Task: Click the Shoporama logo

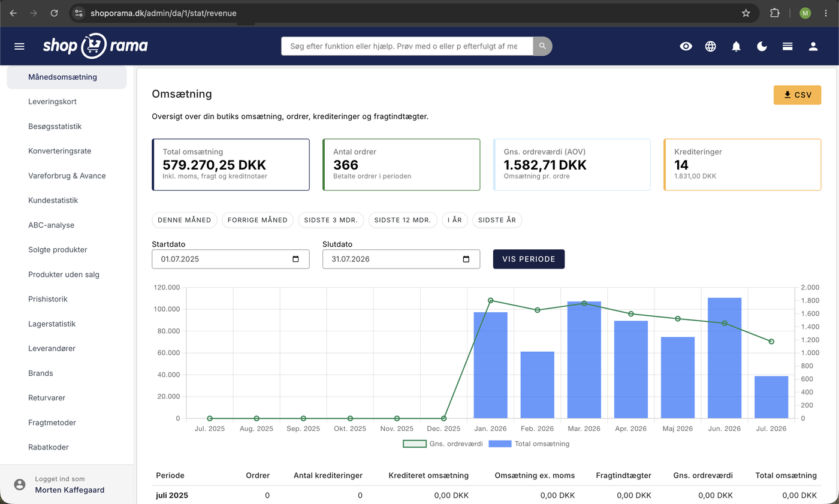Action: [x=95, y=46]
